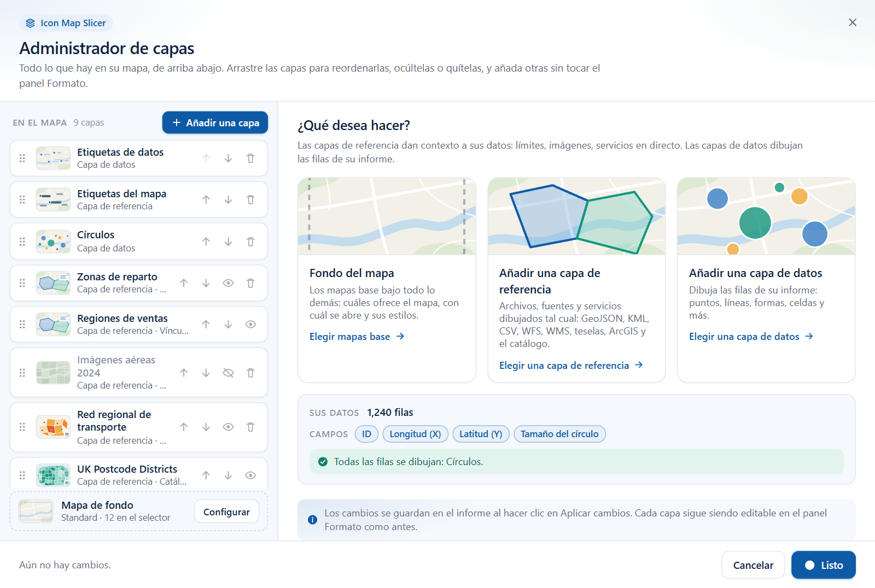
Task: Click Elegir una capa de datos
Action: pos(751,337)
